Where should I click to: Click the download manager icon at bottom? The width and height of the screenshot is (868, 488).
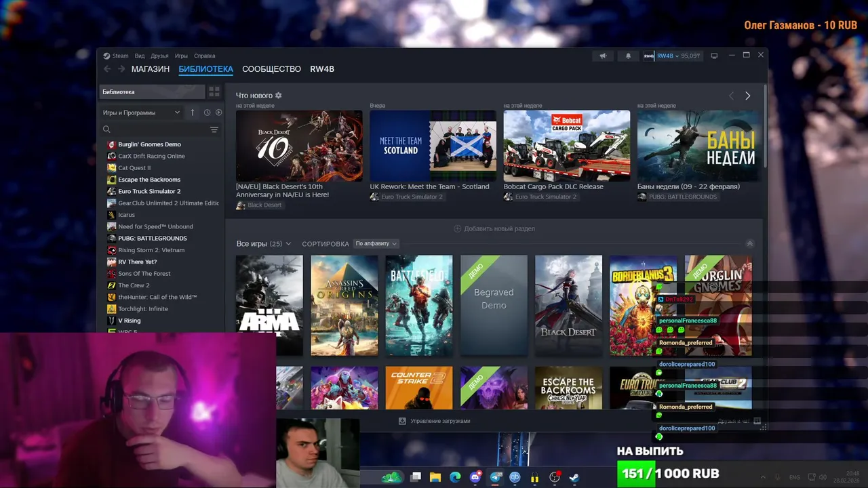click(402, 421)
